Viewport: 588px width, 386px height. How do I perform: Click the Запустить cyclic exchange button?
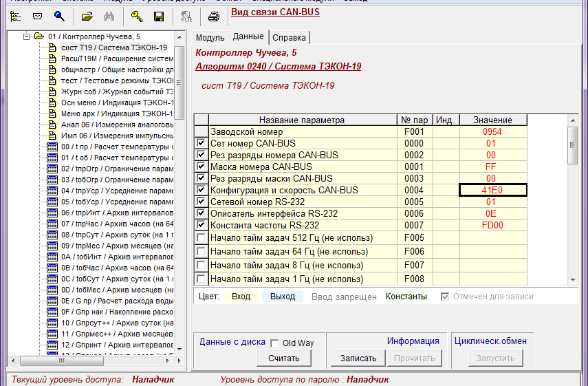click(495, 358)
